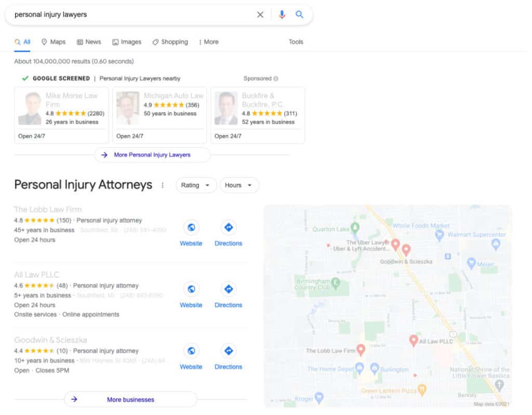Screen dimensions: 532x415
Task: Clear the search box with the X icon
Action: point(260,15)
